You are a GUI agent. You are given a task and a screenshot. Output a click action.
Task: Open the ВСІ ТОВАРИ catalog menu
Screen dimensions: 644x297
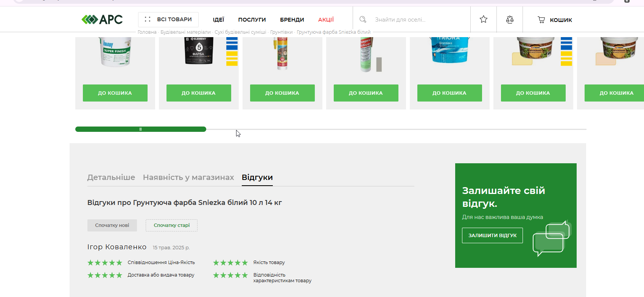tap(168, 19)
